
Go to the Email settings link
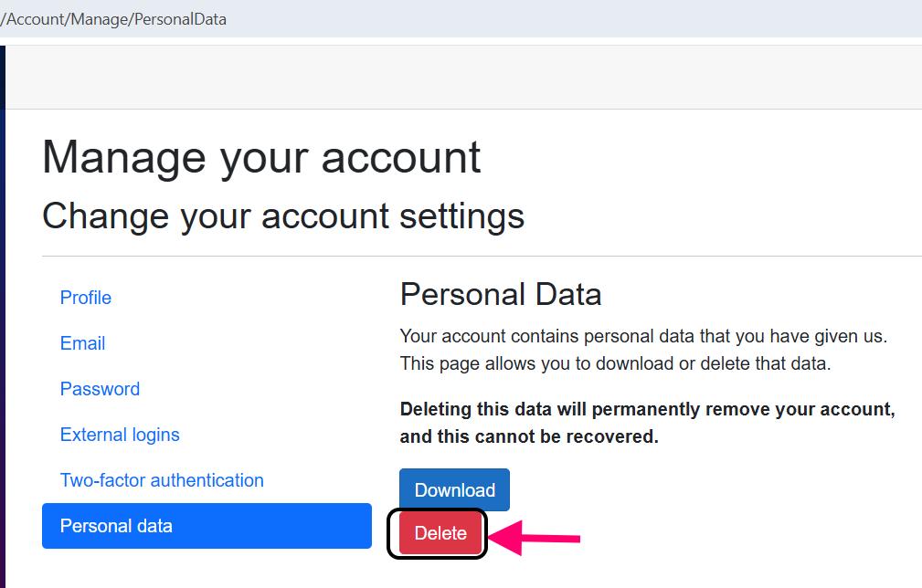point(82,343)
